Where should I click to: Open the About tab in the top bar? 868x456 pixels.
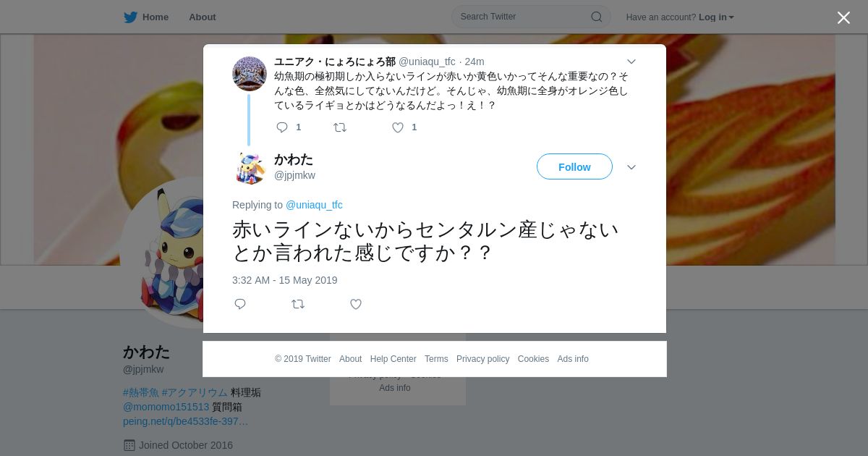pyautogui.click(x=203, y=17)
